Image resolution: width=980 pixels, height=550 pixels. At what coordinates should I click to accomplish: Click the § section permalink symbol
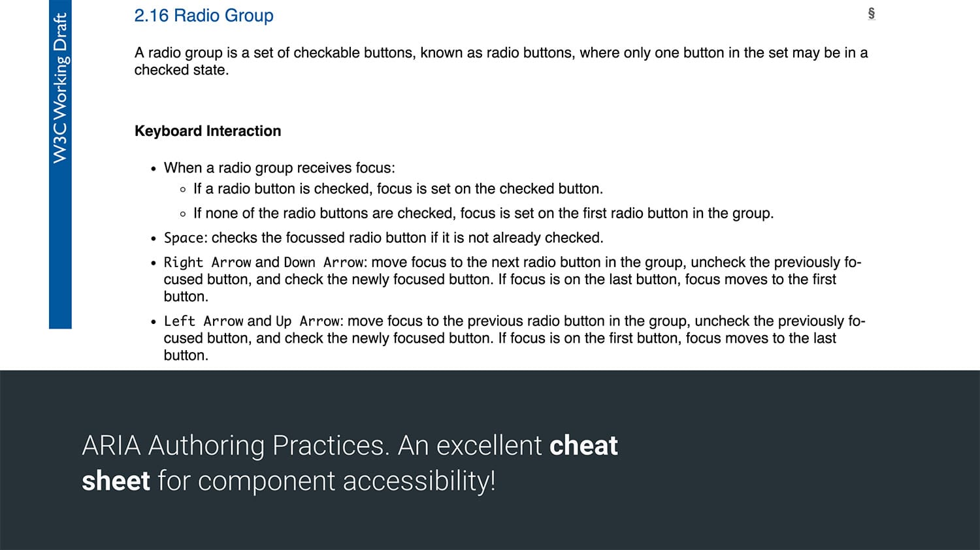click(x=871, y=14)
